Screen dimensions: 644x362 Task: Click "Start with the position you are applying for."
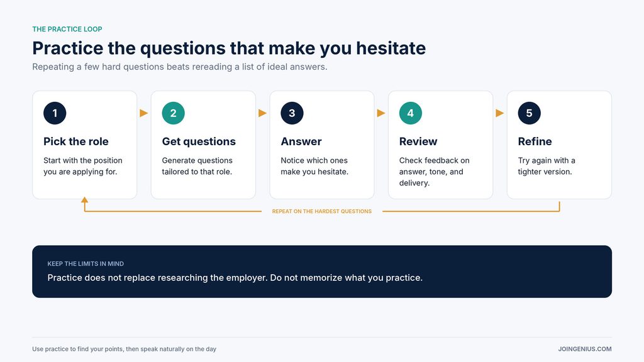point(83,166)
